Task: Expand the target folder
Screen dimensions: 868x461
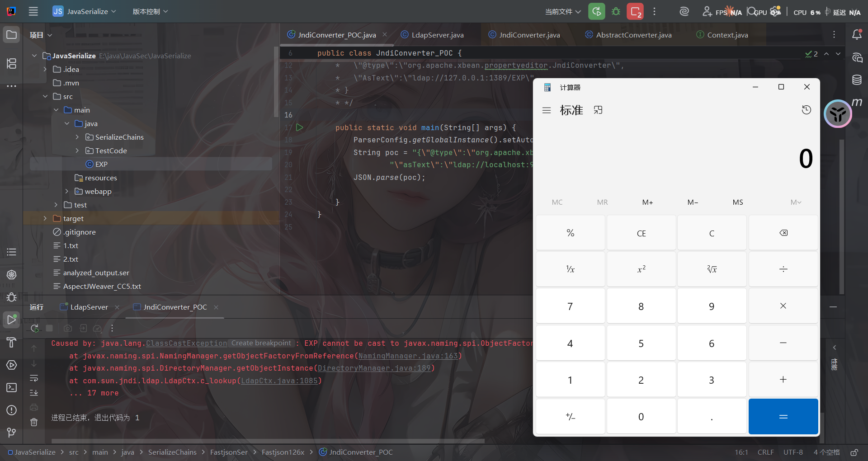Action: pos(45,218)
